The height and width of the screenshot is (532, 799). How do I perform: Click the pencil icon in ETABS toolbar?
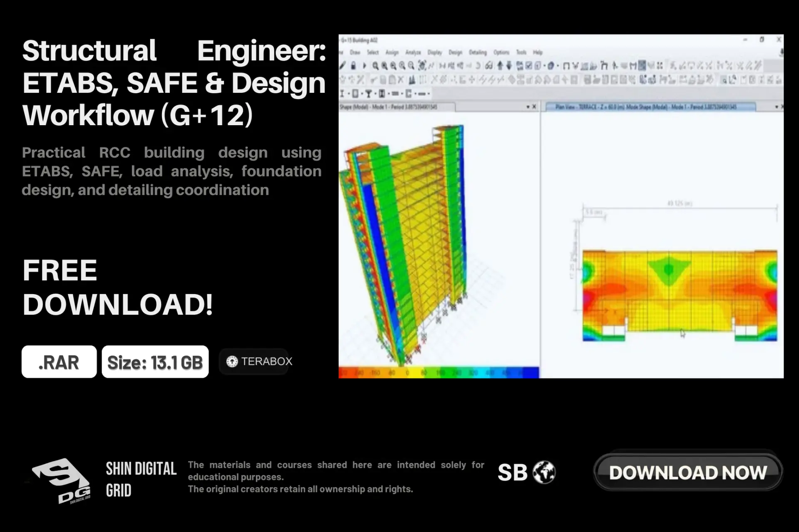(342, 66)
